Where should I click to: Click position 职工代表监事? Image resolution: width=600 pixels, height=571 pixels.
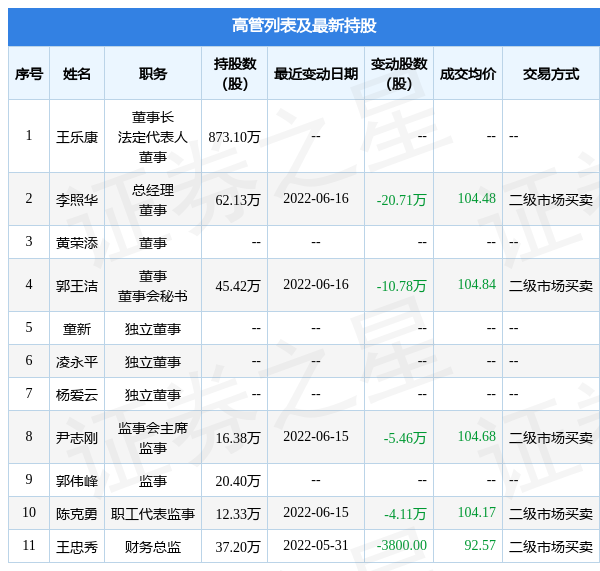(153, 514)
